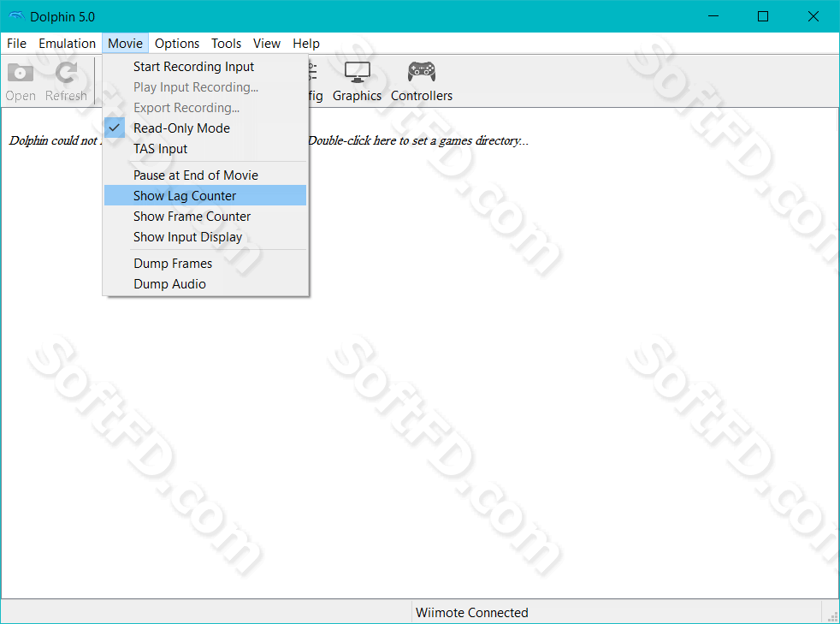Close the open Movie menu
The width and height of the screenshot is (840, 624).
[126, 44]
